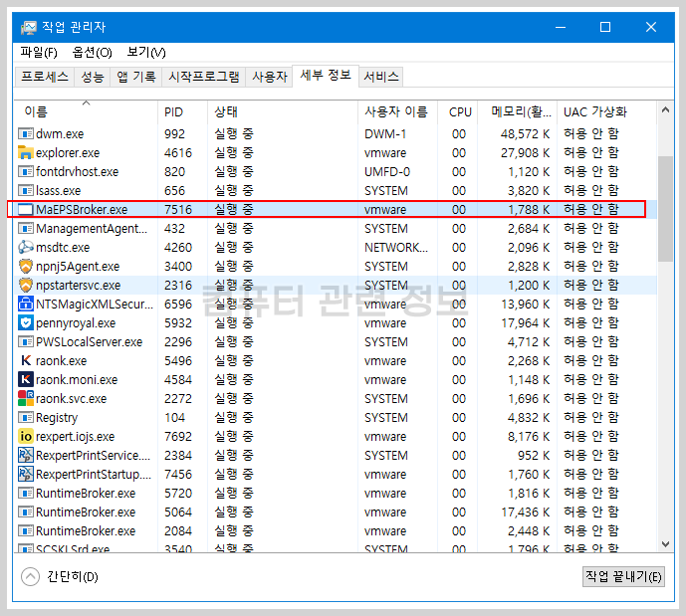Collapse to simple view with 간단히 arrow

click(x=30, y=576)
